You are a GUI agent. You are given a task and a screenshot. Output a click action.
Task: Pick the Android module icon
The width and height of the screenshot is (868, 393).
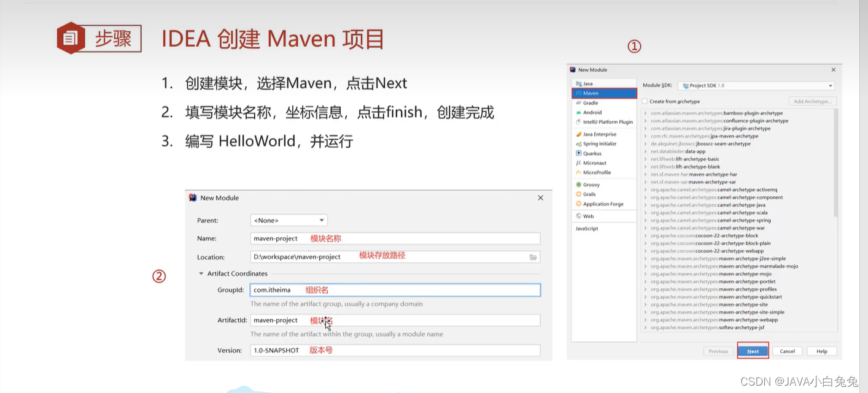(579, 112)
